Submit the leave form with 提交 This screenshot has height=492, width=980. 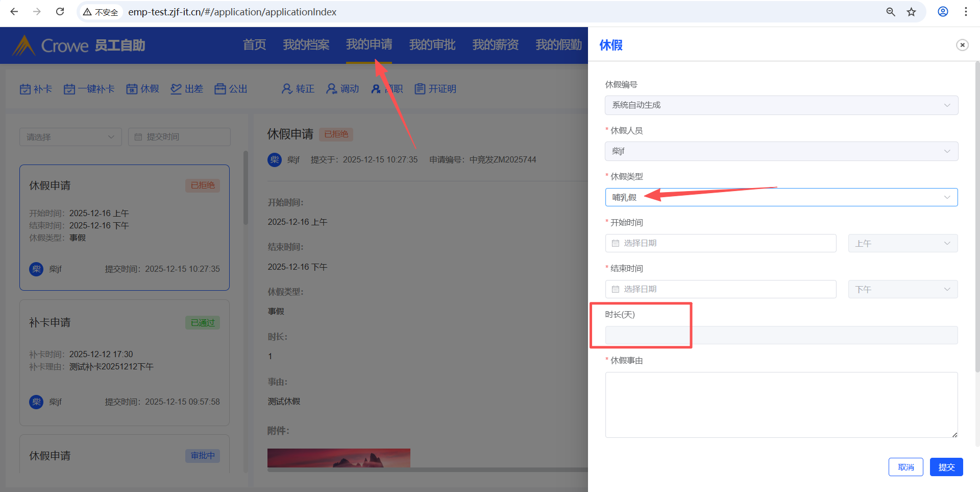(x=946, y=467)
